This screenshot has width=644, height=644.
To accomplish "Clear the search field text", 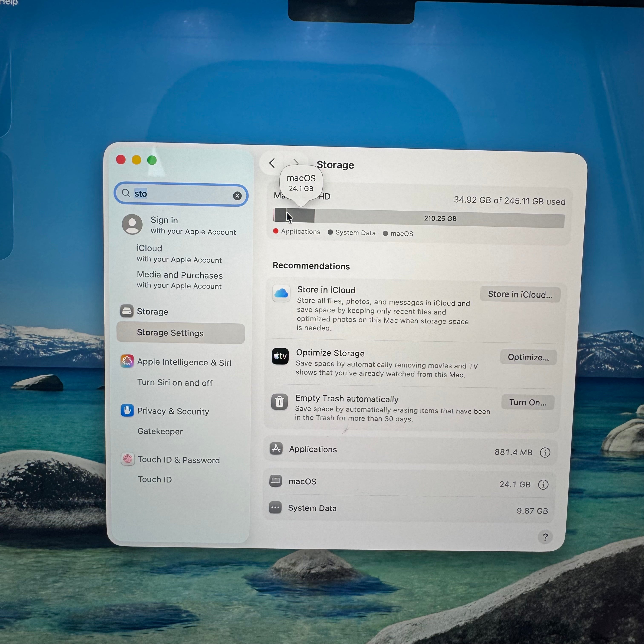I will tap(237, 196).
